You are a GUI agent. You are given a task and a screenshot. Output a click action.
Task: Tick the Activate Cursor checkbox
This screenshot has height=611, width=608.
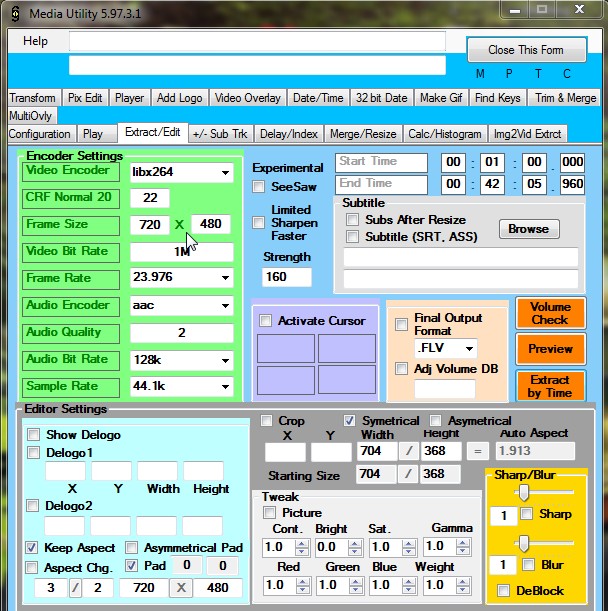tap(265, 321)
